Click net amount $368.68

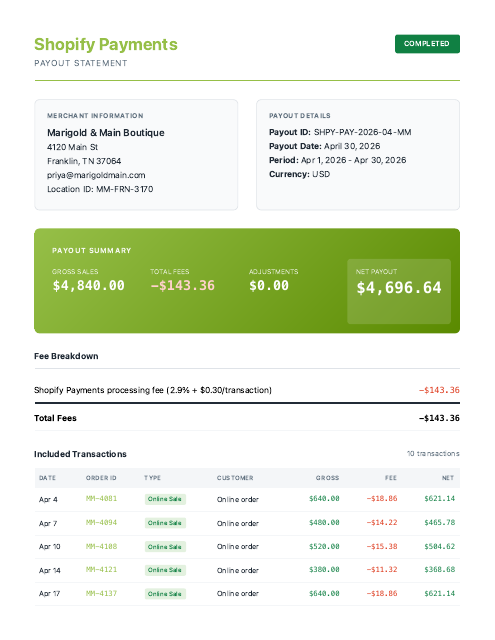point(440,569)
